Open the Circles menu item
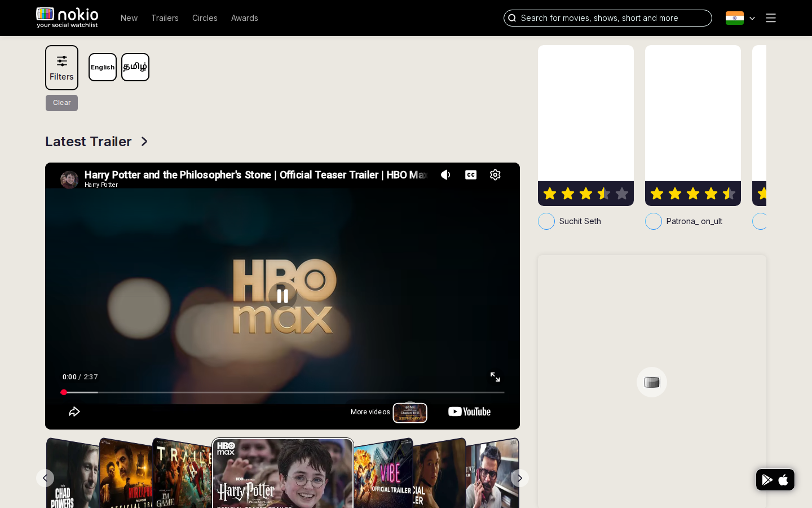Image resolution: width=812 pixels, height=508 pixels. click(205, 18)
